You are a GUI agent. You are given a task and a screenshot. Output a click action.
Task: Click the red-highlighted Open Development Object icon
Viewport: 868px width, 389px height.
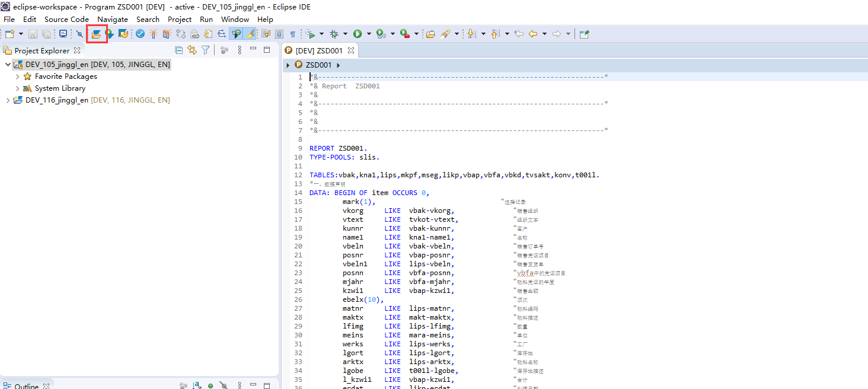[97, 34]
